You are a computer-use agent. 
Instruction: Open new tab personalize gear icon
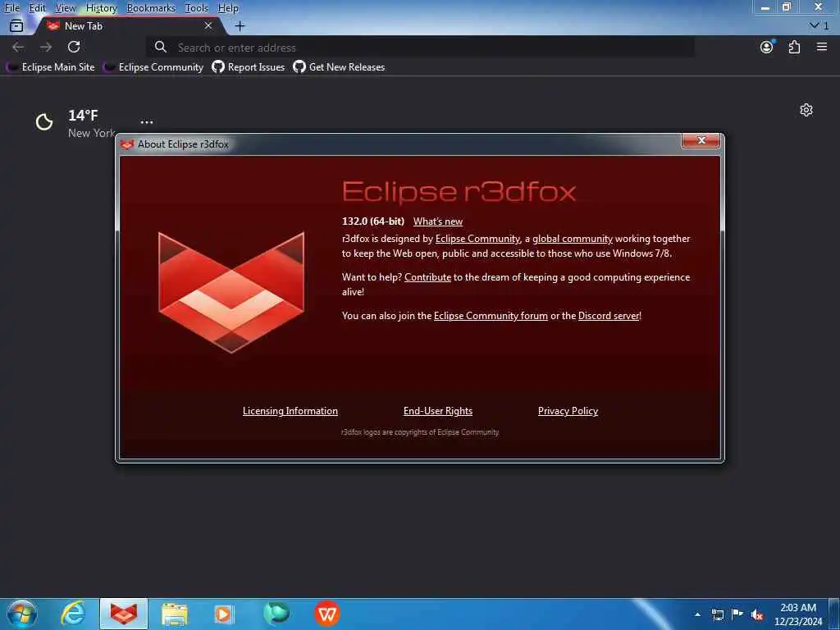point(806,111)
